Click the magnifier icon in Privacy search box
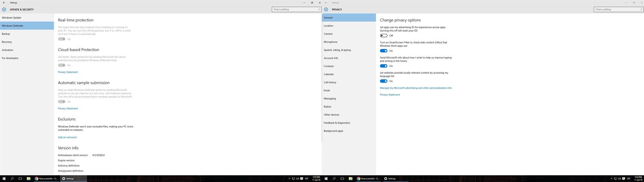Image resolution: width=644 pixels, height=182 pixels. click(641, 9)
